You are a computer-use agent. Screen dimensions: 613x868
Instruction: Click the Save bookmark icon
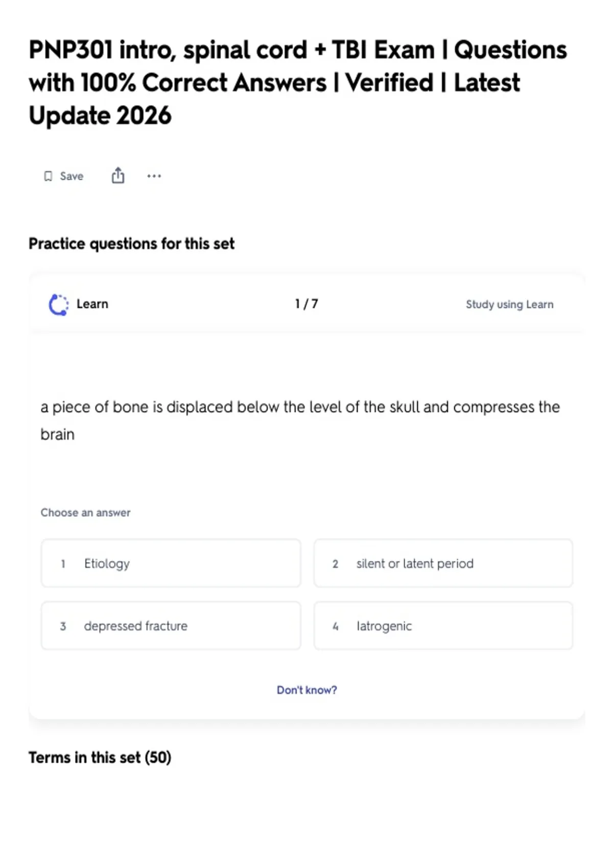click(48, 176)
